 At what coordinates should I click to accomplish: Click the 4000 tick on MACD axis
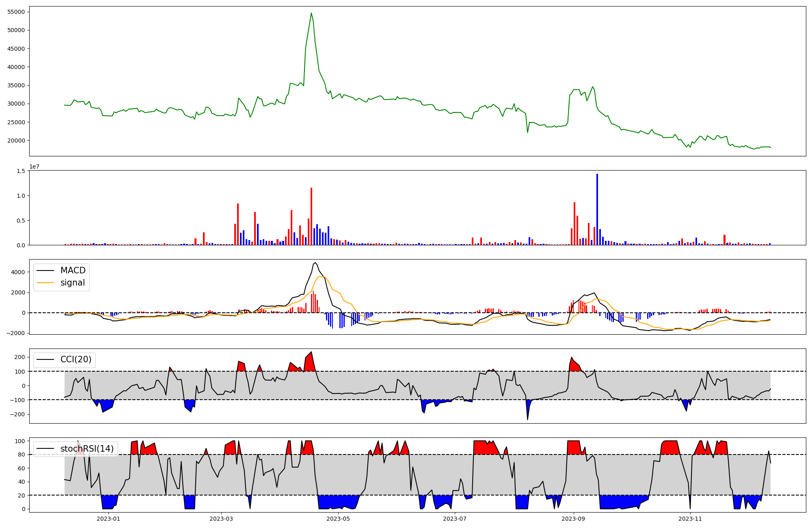[18, 272]
